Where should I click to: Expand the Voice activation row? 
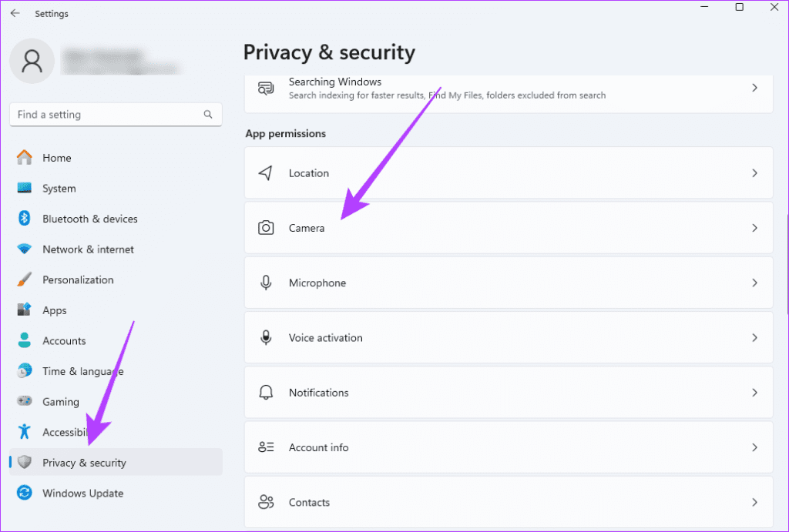(754, 337)
